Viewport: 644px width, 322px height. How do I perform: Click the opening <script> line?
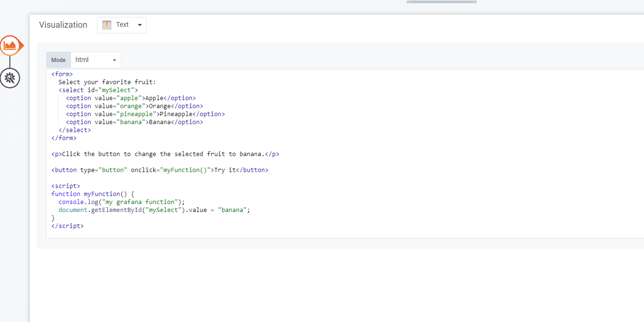coord(66,186)
